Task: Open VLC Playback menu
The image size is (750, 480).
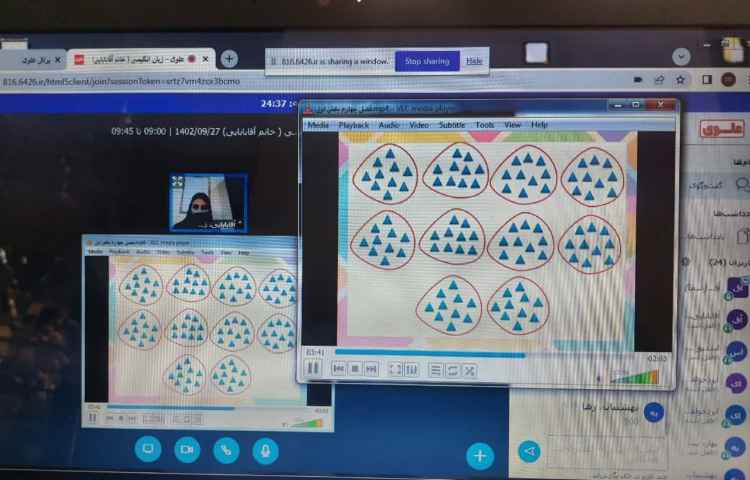Action: [x=353, y=125]
